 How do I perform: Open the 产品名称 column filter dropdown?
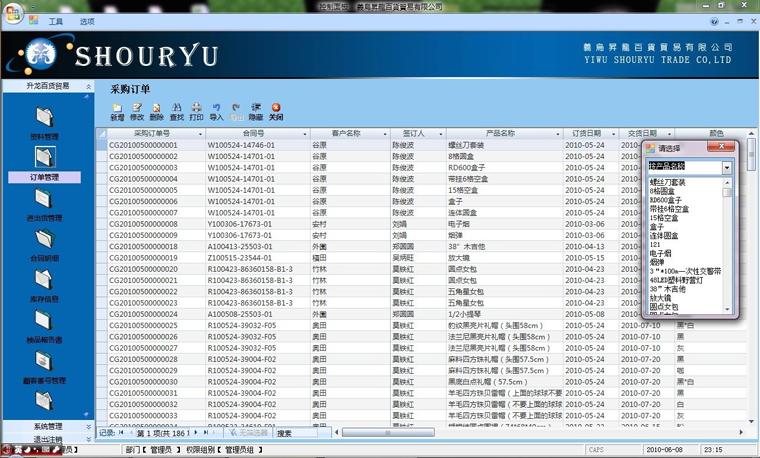(558, 134)
